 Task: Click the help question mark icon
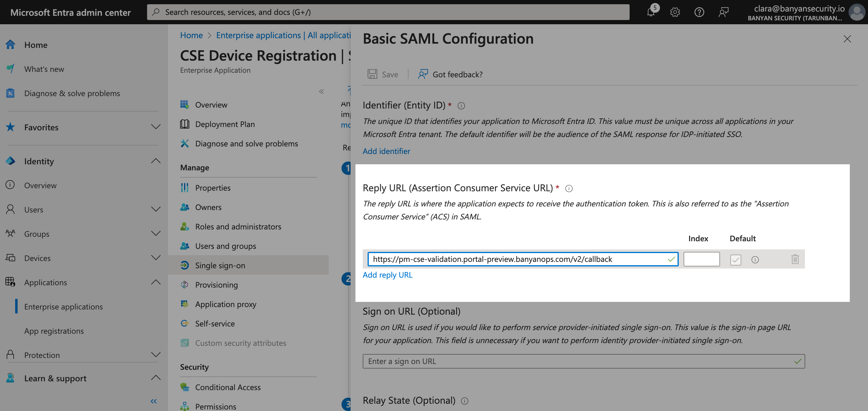(x=699, y=12)
